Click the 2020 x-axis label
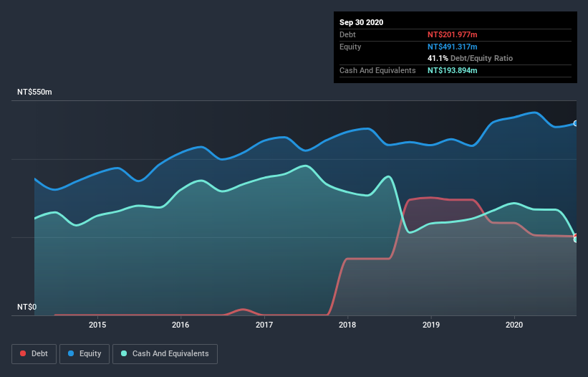The width and height of the screenshot is (588, 377). [x=514, y=325]
